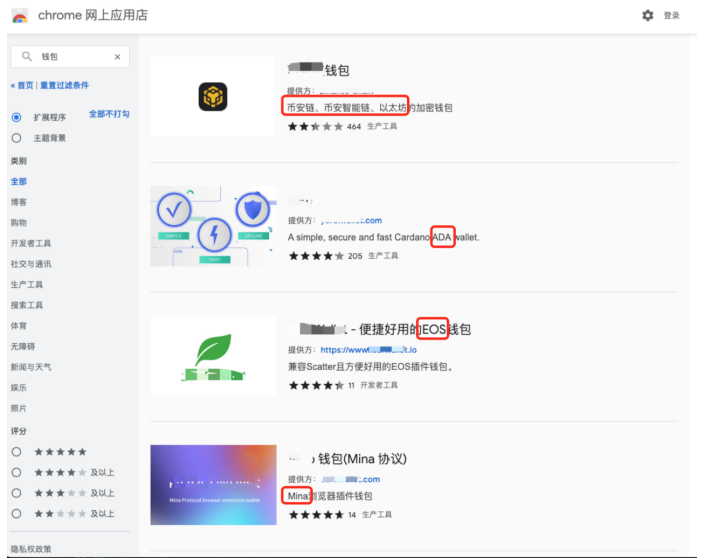The width and height of the screenshot is (704, 558).
Task: Select the 博客 category
Action: 19,202
